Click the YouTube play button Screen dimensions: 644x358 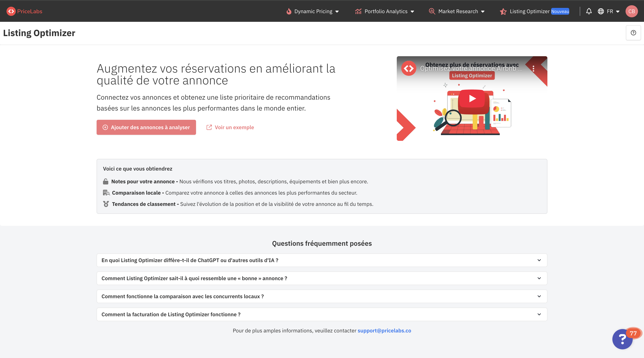click(x=472, y=99)
